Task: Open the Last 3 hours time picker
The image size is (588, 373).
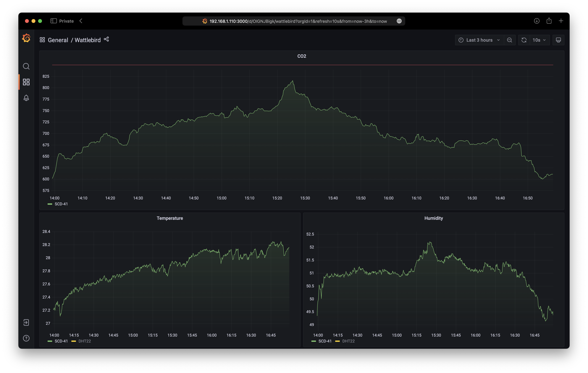Action: (479, 40)
